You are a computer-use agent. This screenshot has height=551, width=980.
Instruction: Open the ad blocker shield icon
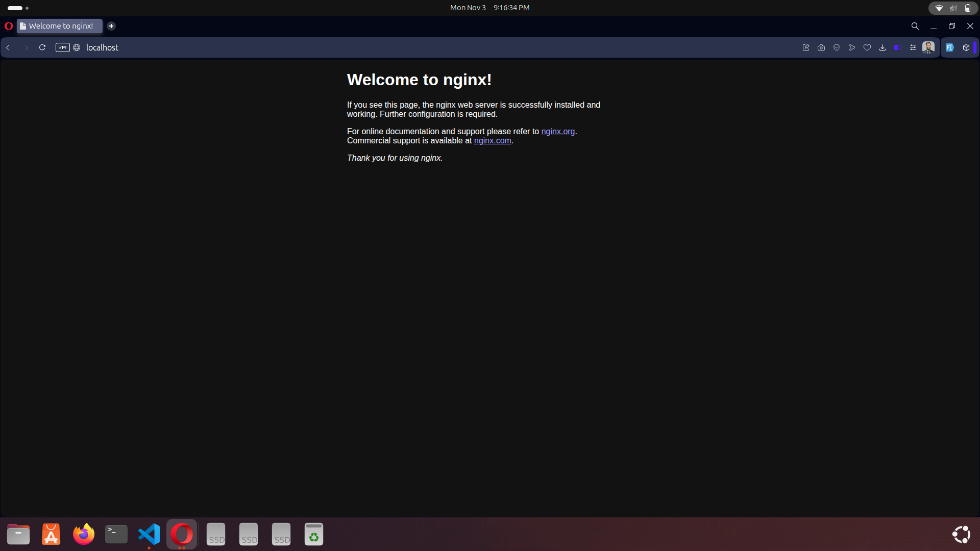click(837, 47)
